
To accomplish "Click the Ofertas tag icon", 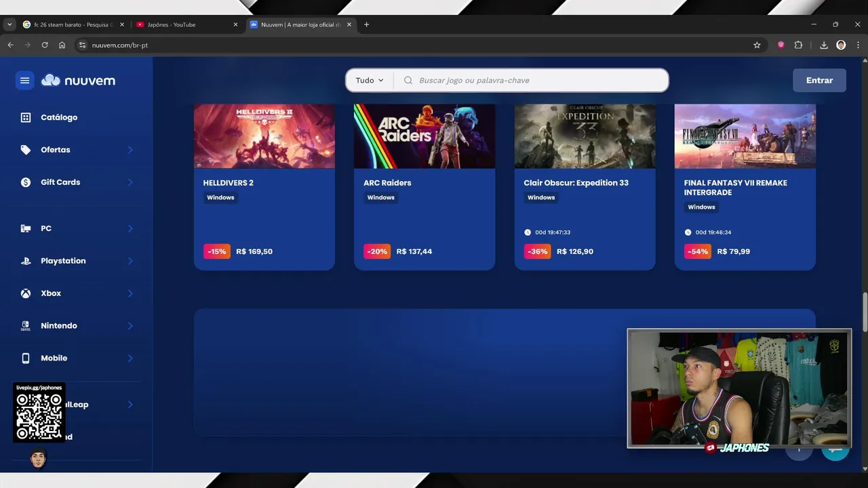I will coord(26,150).
